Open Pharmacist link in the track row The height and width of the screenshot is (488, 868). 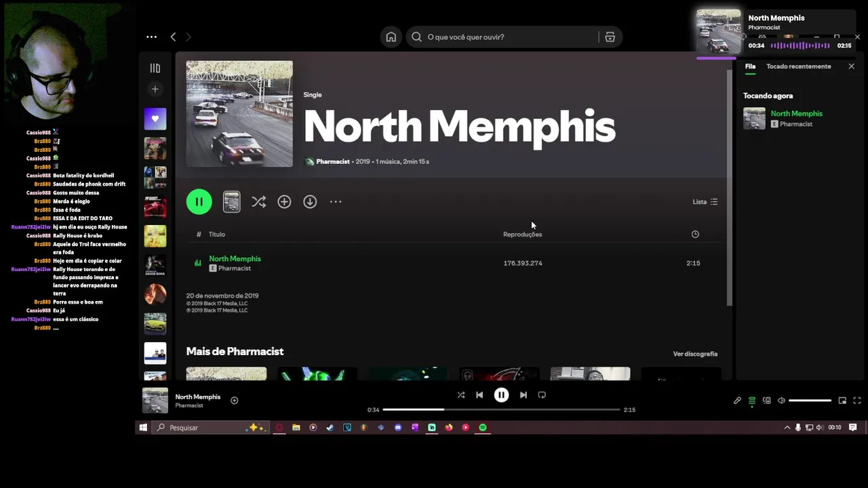235,268
